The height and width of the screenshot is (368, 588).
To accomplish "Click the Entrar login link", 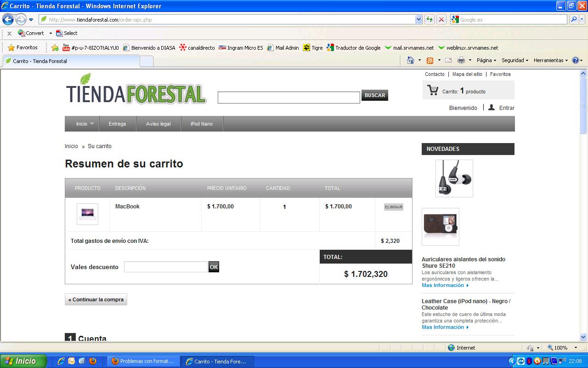I will (x=507, y=108).
